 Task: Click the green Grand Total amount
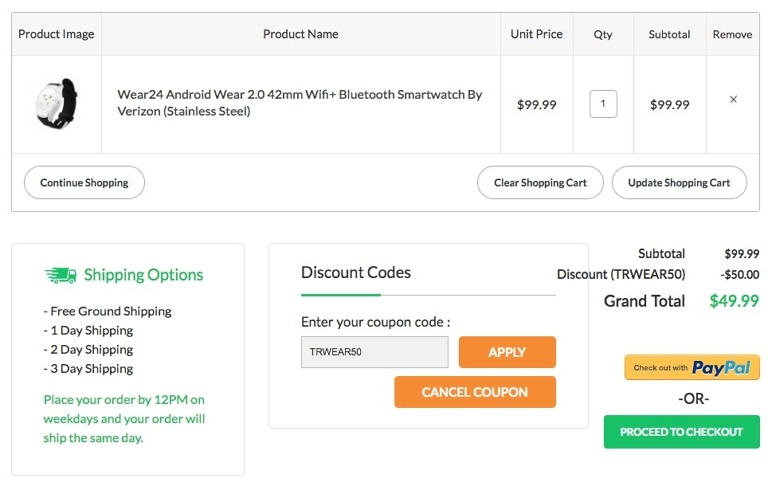(x=734, y=301)
